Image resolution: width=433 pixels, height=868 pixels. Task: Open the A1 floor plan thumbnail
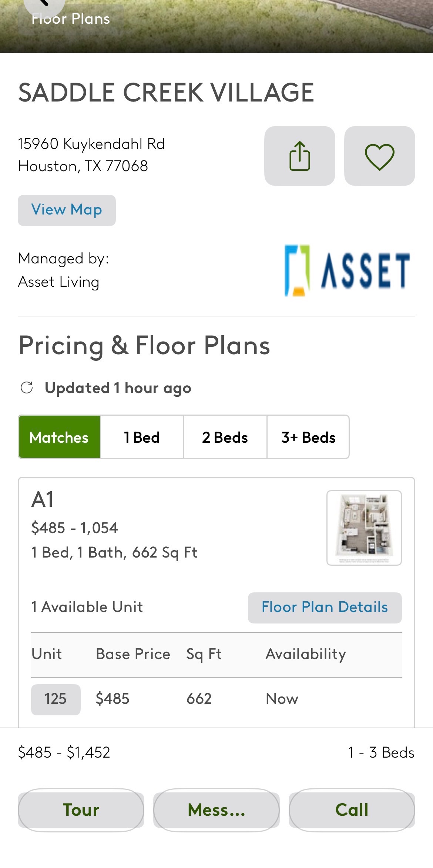(364, 528)
